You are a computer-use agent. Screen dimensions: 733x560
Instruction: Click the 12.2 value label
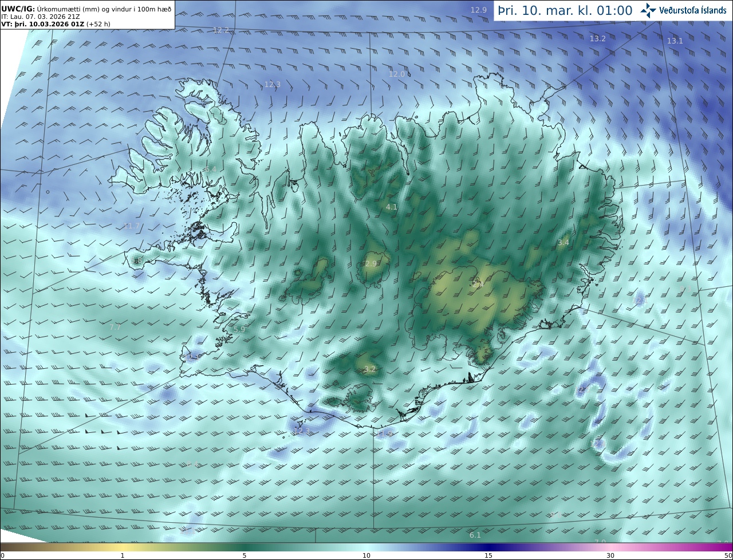(x=220, y=30)
